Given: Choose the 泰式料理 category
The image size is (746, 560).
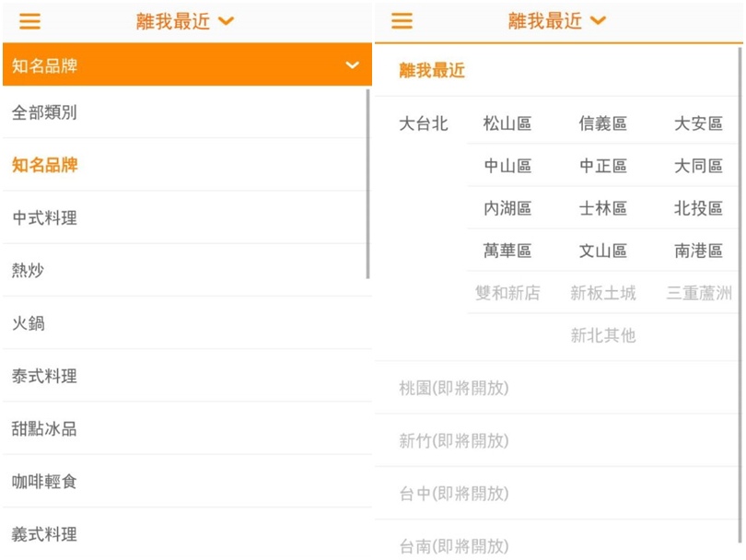Looking at the screenshot, I should 44,376.
